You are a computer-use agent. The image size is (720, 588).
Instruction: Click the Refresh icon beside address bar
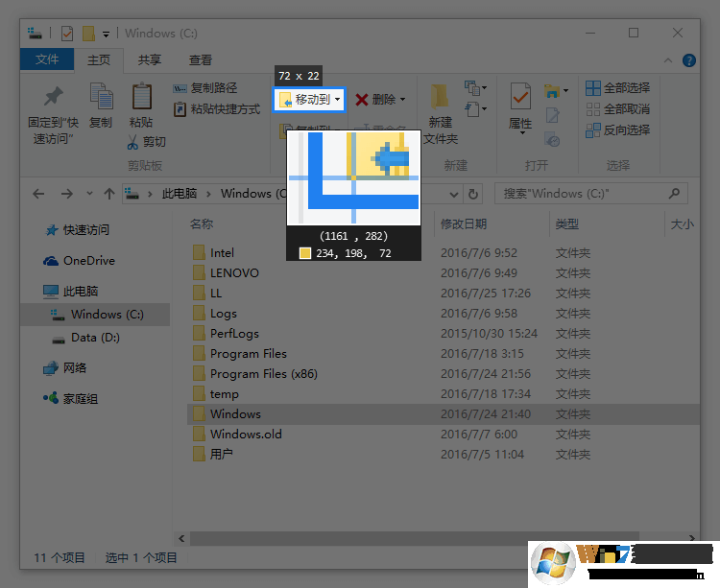click(x=472, y=194)
